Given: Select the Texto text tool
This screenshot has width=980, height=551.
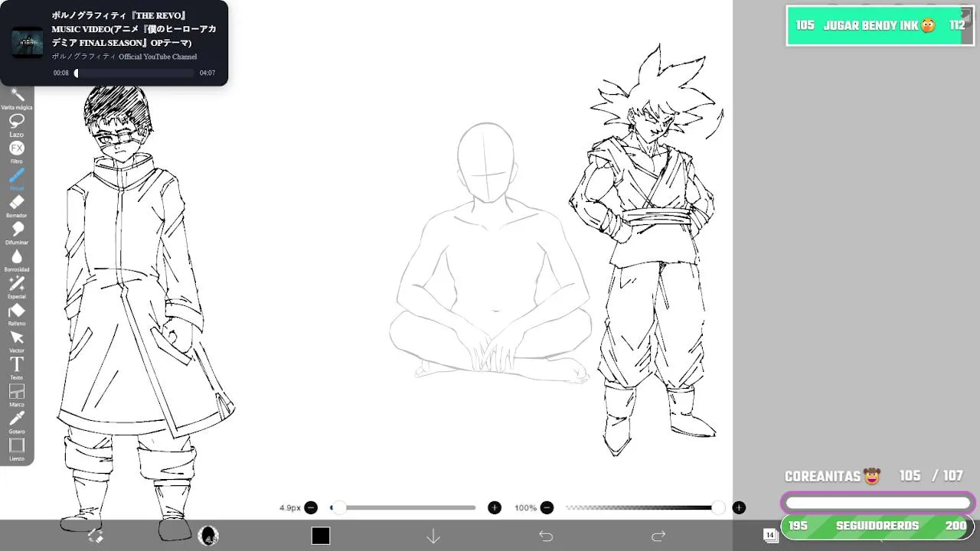Looking at the screenshot, I should coord(17,367).
